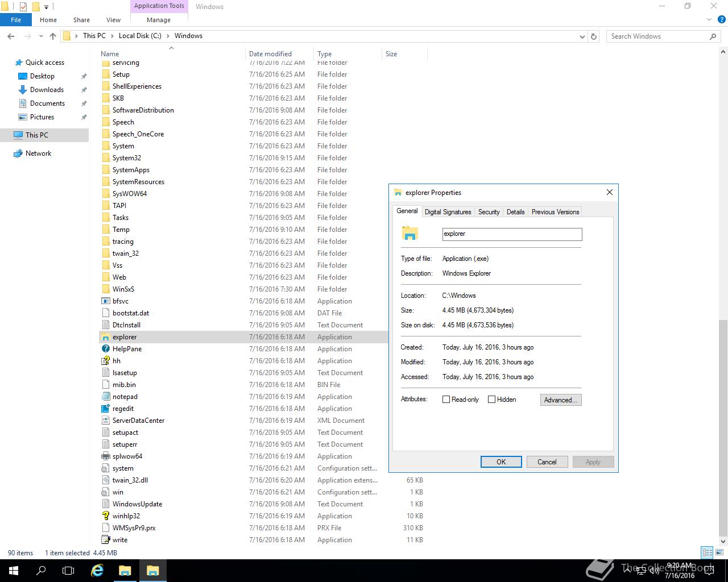Click the Up one level arrow
This screenshot has width=728, height=582.
[x=53, y=36]
